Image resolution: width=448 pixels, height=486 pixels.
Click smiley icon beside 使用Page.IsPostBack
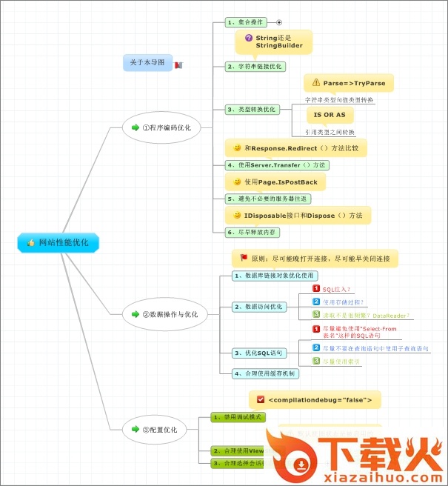[x=237, y=182]
